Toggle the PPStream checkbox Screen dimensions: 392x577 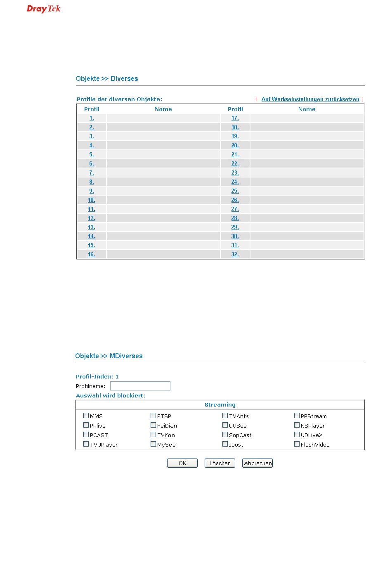[297, 416]
